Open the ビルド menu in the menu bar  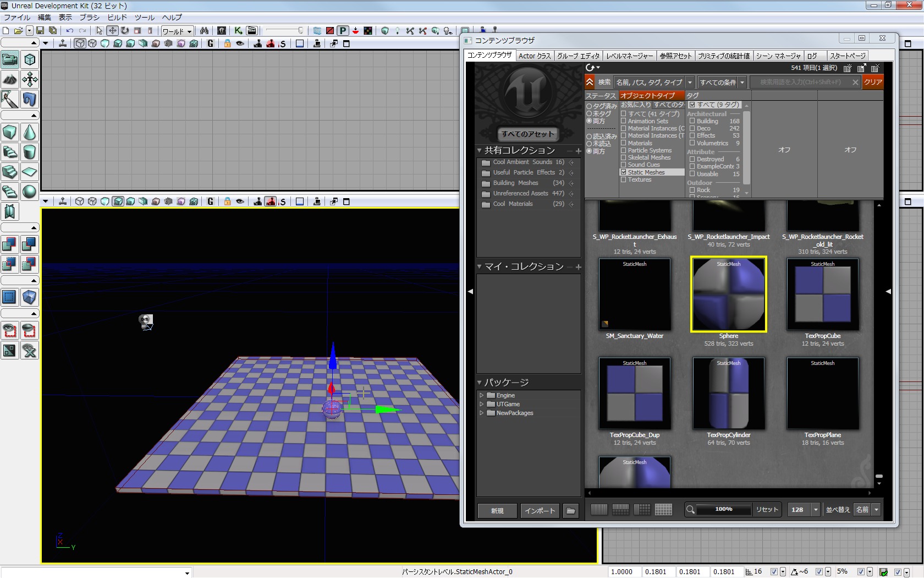[x=117, y=18]
